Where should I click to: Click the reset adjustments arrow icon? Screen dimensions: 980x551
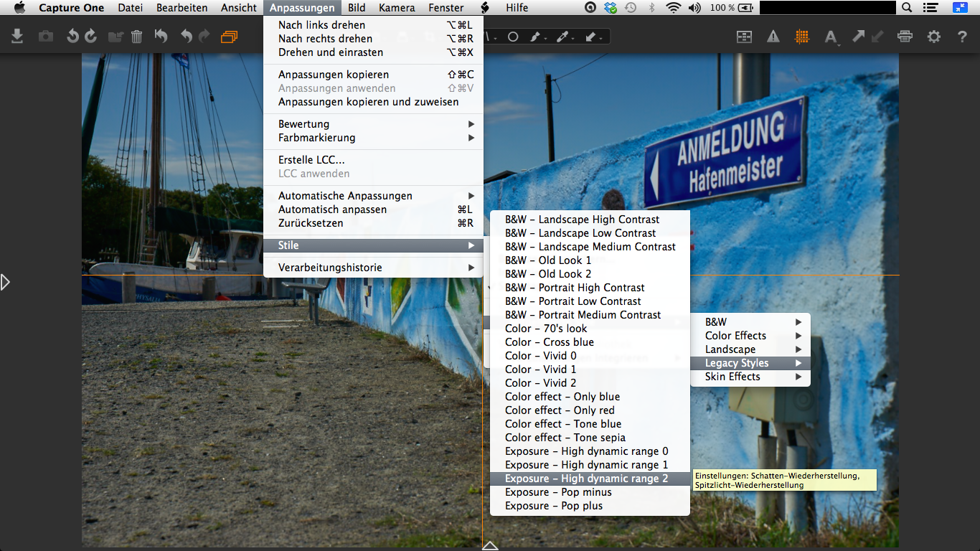pyautogui.click(x=161, y=36)
